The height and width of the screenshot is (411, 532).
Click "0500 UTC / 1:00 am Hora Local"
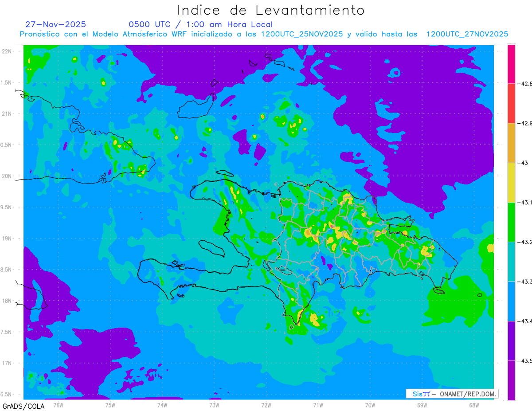click(x=201, y=24)
